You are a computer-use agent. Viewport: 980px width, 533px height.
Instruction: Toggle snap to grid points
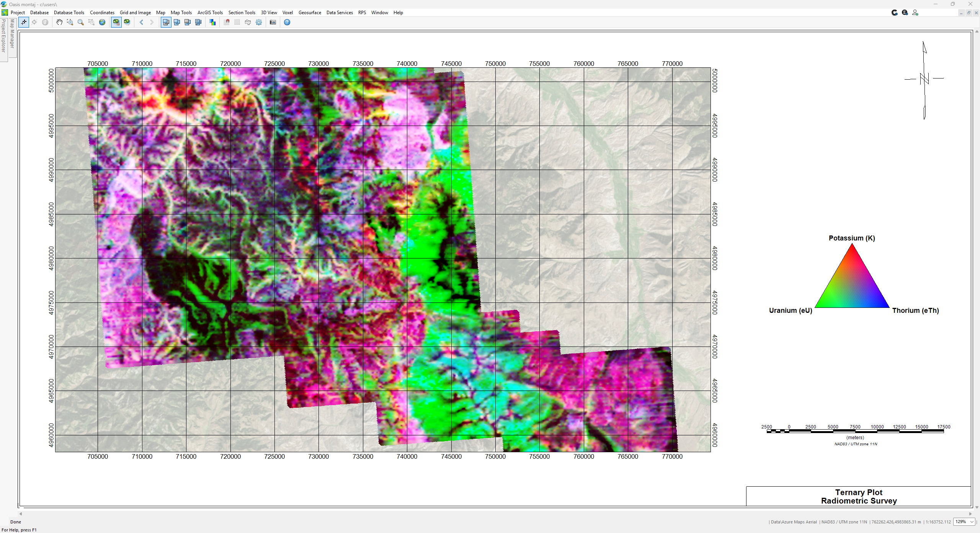227,22
